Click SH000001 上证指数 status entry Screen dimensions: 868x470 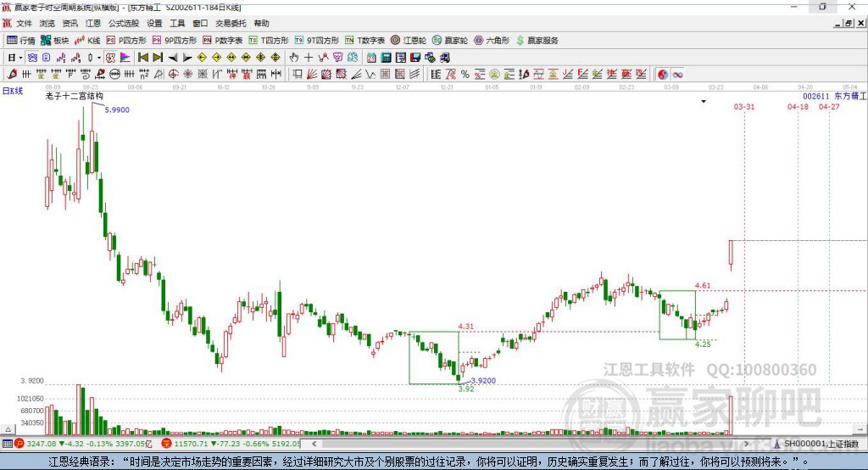click(821, 444)
